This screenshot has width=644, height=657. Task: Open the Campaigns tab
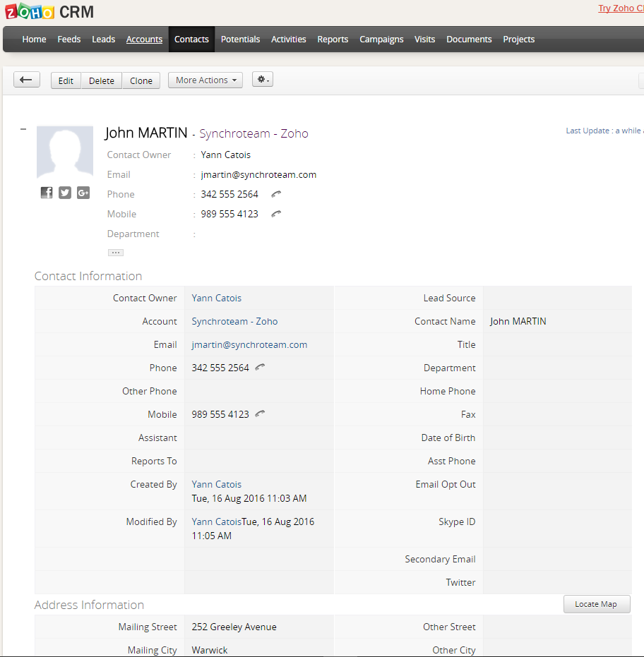pos(381,40)
